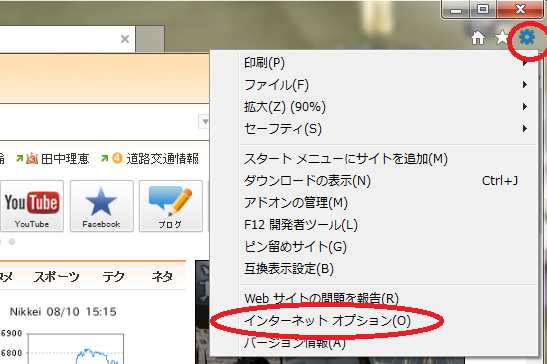547x364 pixels.
Task: Open the Facebook star tile
Action: (102, 206)
